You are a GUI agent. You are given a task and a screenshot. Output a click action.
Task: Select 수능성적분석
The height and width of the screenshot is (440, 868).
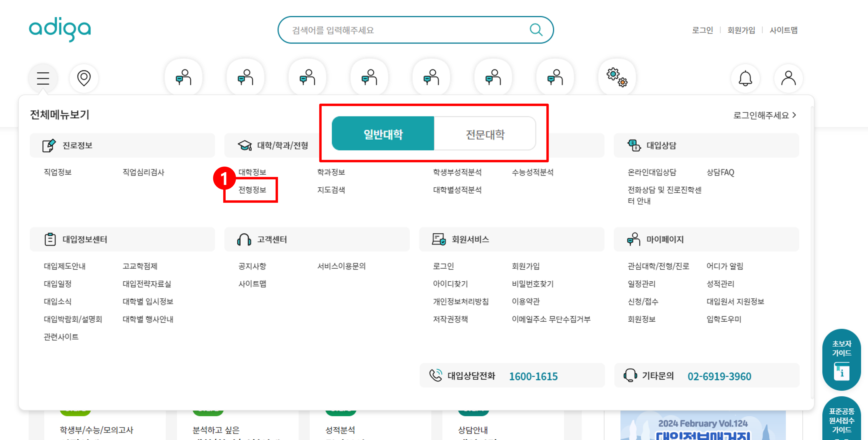tap(532, 172)
